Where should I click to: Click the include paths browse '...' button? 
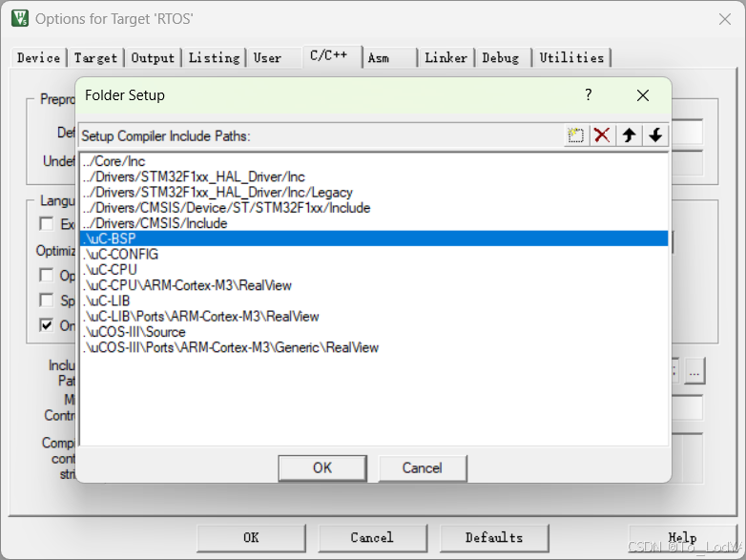coord(694,371)
